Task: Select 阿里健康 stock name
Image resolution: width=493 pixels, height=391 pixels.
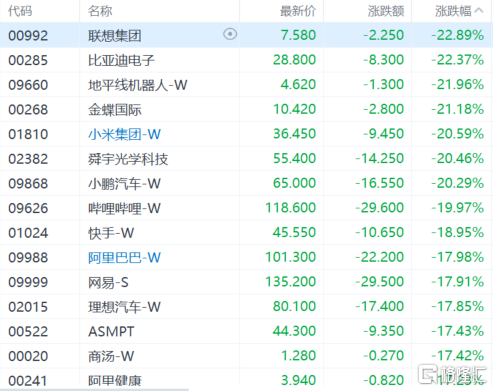Action: click(115, 380)
